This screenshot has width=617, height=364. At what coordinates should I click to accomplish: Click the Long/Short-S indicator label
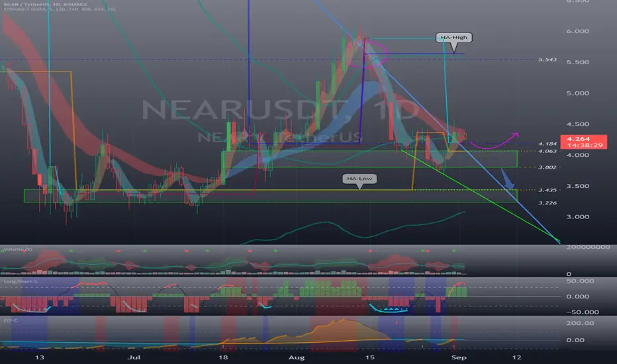point(21,282)
